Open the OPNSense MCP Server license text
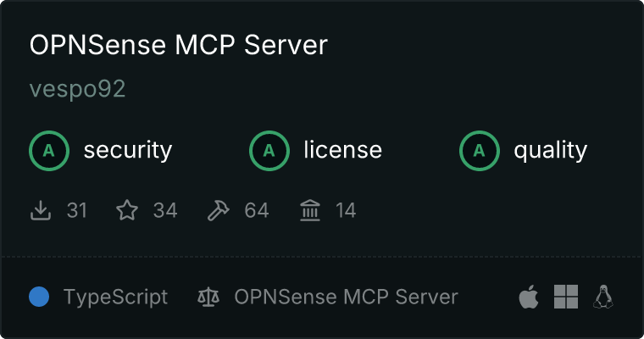 pos(346,297)
